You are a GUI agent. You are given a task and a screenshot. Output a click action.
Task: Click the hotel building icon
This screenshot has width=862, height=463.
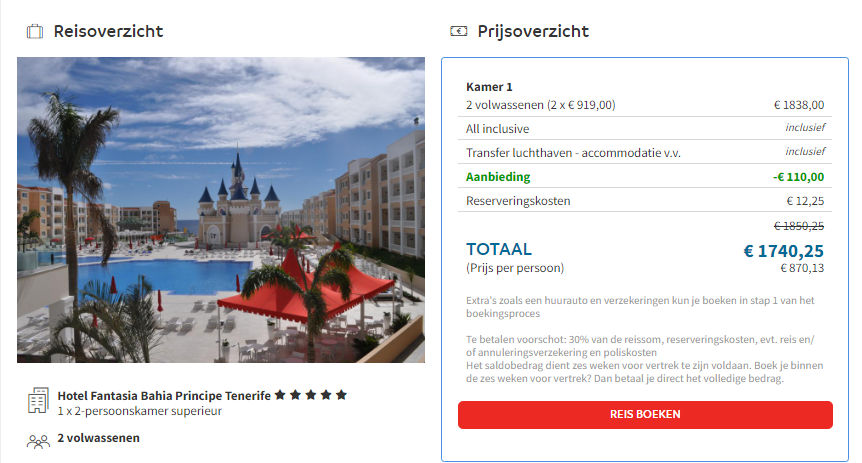[38, 400]
